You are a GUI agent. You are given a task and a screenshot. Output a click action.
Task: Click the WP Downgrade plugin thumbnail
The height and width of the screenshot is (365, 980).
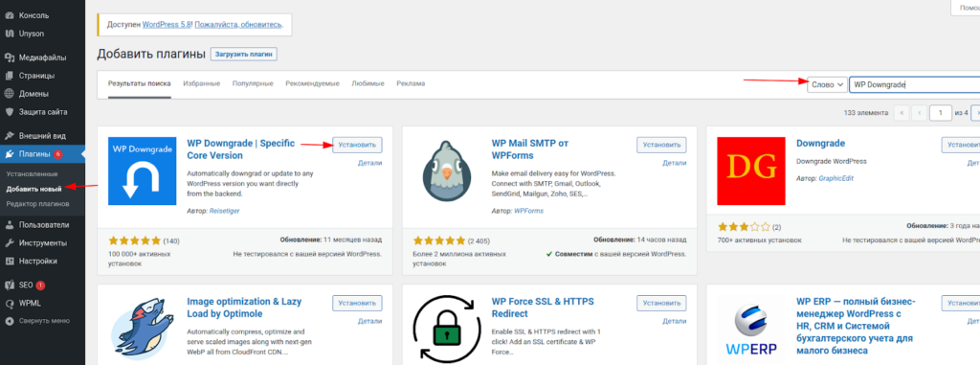pyautogui.click(x=143, y=171)
